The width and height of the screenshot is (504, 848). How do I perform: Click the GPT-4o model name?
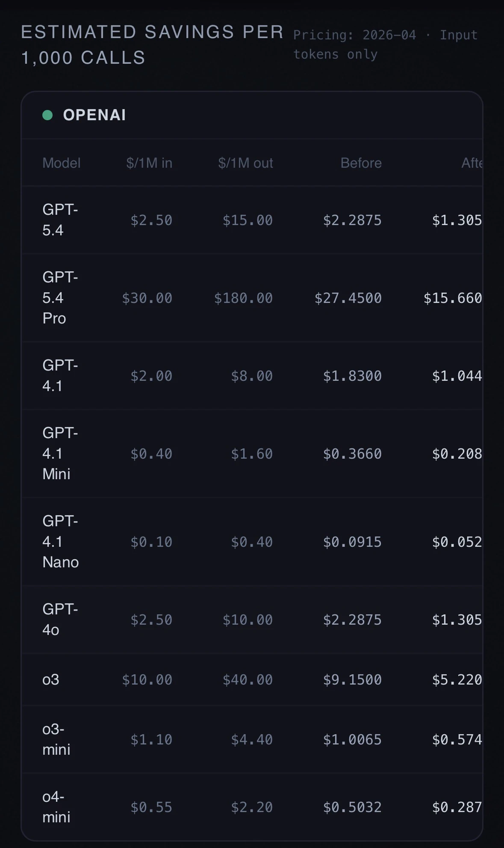(60, 620)
